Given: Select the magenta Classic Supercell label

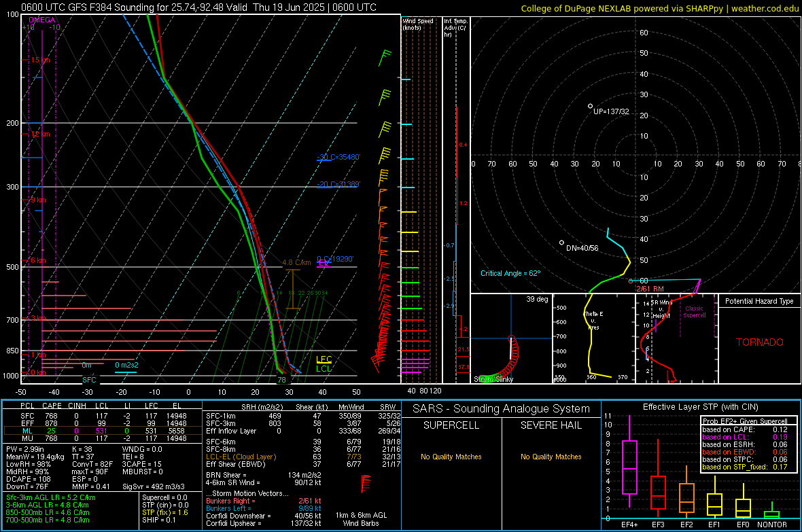Looking at the screenshot, I should click(695, 312).
